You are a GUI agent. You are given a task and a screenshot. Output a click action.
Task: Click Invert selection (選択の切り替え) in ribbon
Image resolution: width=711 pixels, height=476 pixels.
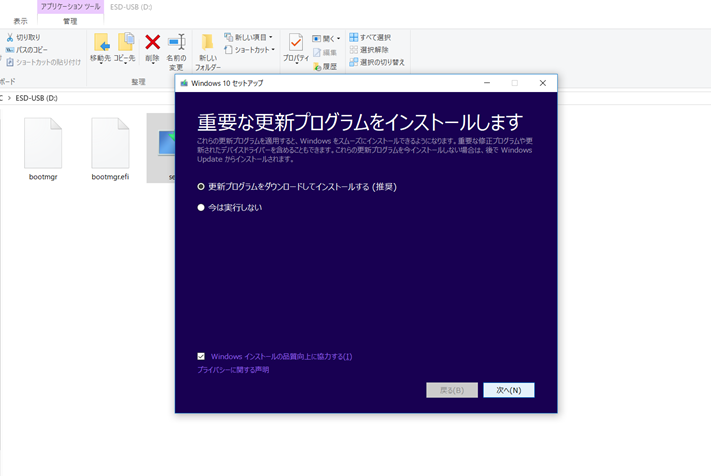[x=377, y=62]
